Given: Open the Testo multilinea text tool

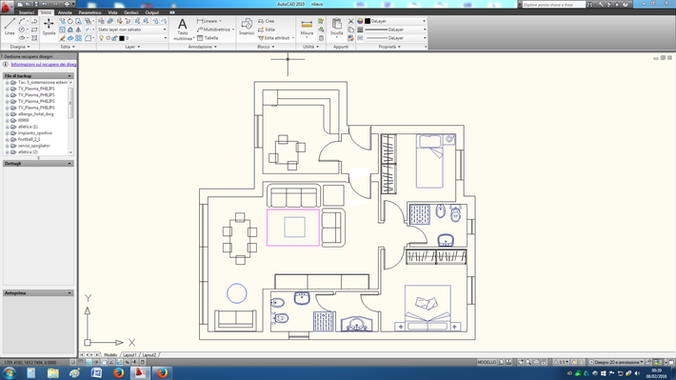Looking at the screenshot, I should [x=183, y=29].
